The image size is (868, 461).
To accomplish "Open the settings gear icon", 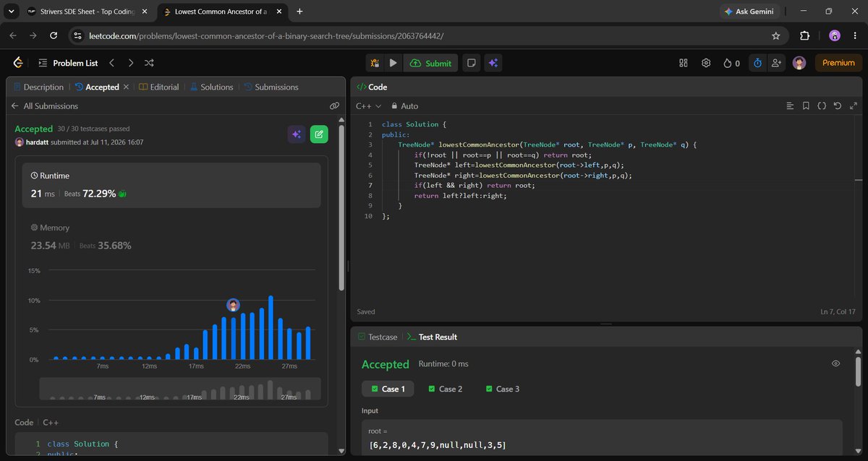I will pyautogui.click(x=706, y=63).
